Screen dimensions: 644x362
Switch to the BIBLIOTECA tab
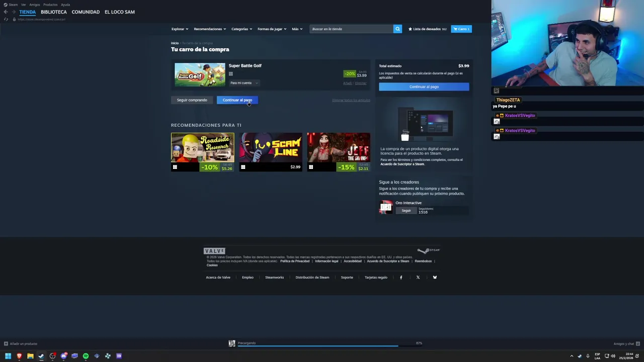54,12
